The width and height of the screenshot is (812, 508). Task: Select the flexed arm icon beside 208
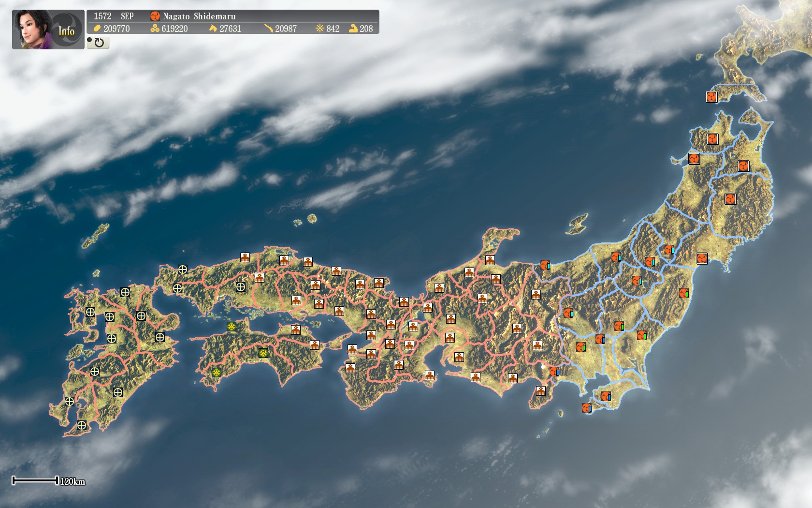pos(353,29)
